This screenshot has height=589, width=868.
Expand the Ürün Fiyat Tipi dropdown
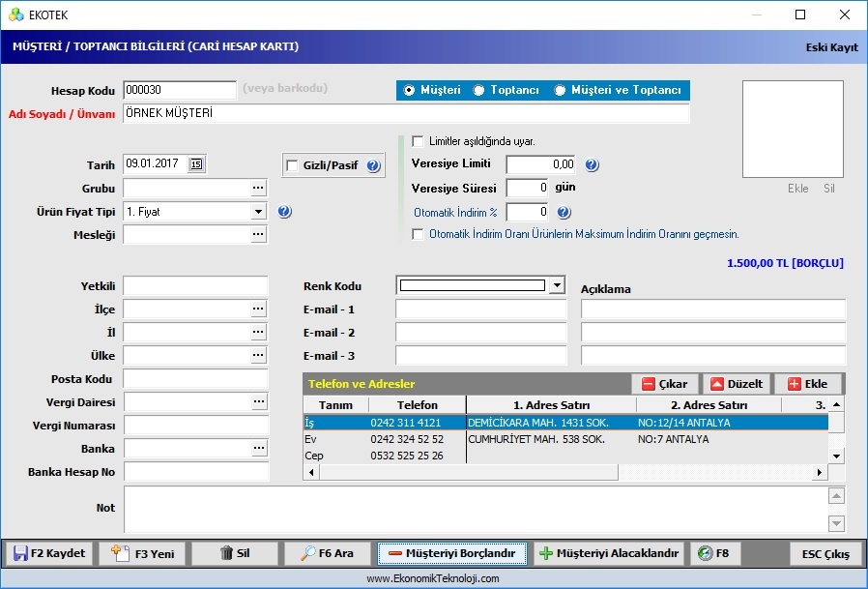258,212
